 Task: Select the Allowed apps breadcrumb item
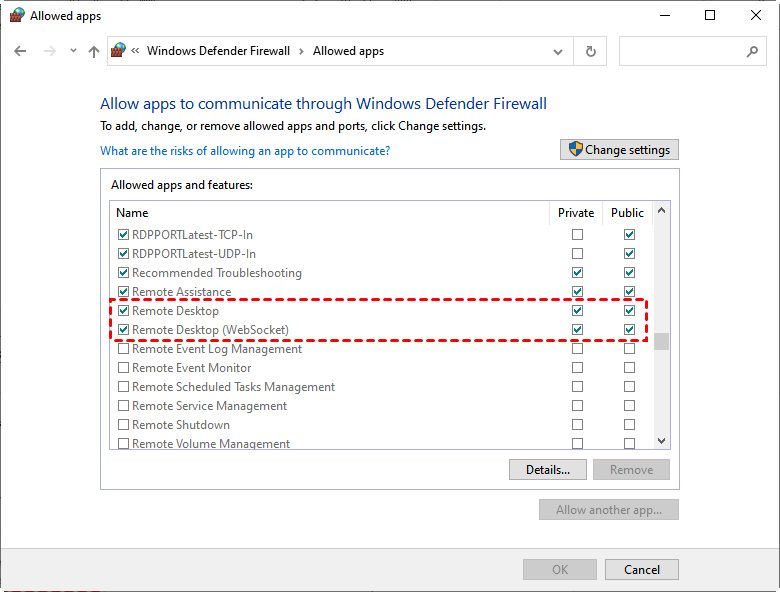point(348,51)
